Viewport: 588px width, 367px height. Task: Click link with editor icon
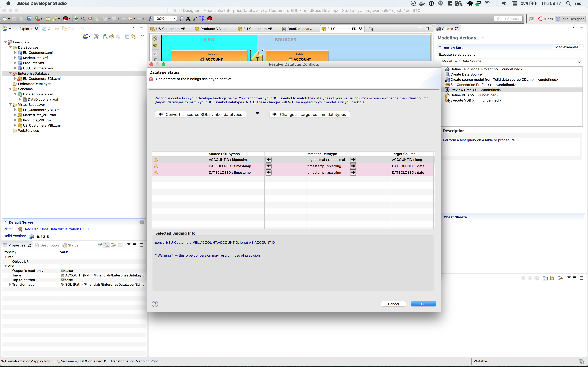[x=134, y=36]
